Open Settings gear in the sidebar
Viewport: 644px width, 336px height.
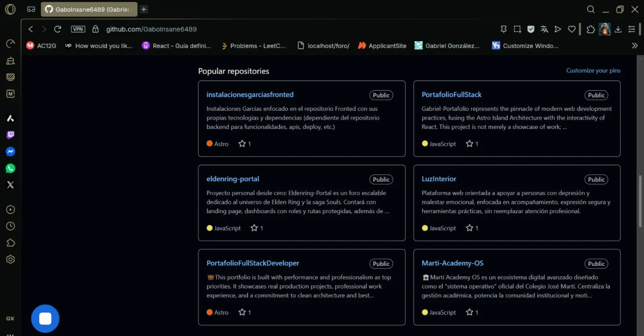(x=10, y=259)
